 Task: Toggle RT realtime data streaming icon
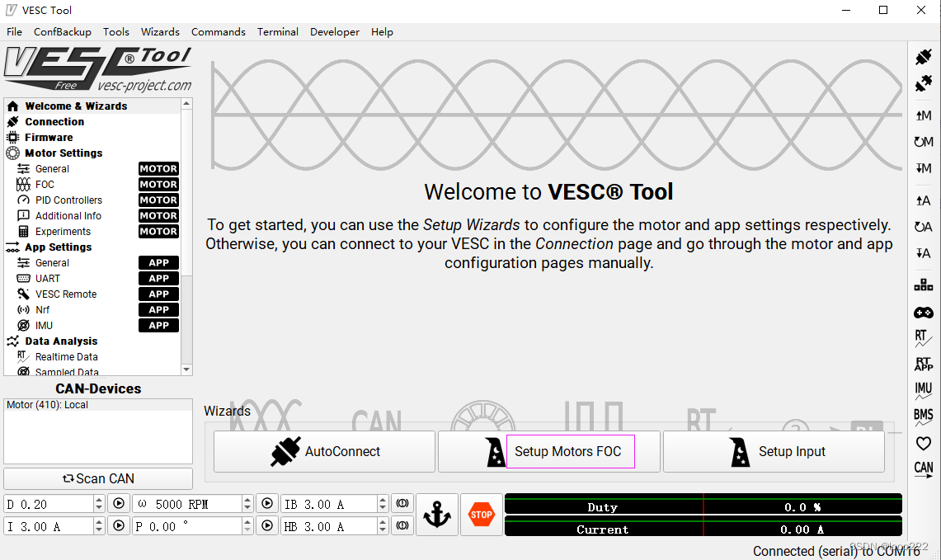click(923, 338)
